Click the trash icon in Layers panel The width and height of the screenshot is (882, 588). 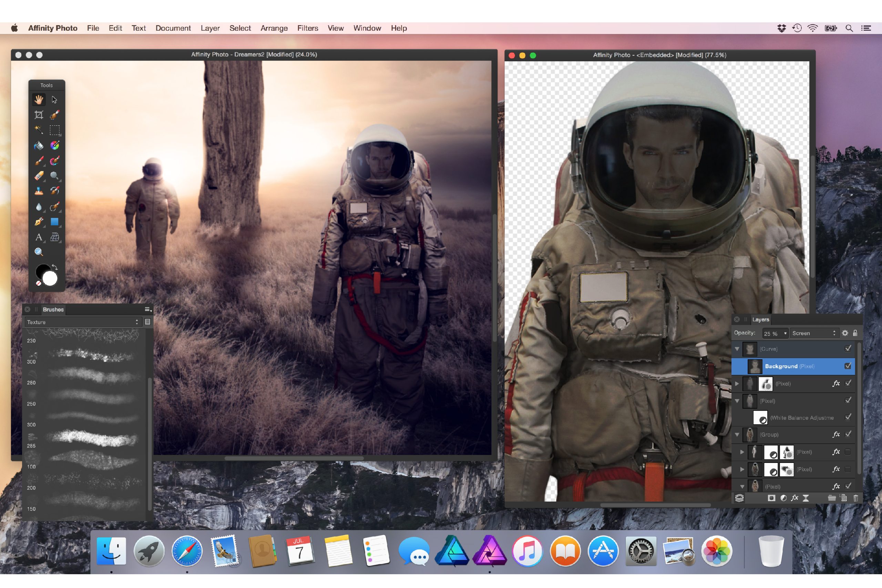(855, 498)
